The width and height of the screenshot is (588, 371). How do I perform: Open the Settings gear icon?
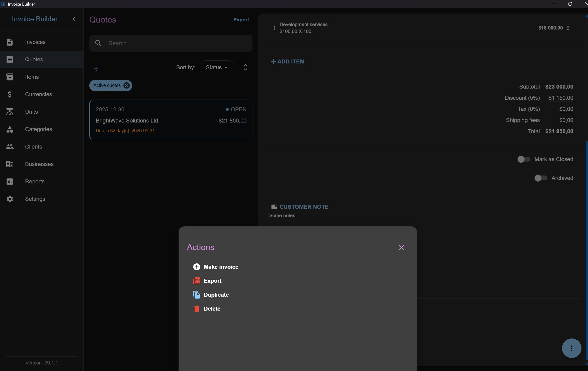click(10, 199)
